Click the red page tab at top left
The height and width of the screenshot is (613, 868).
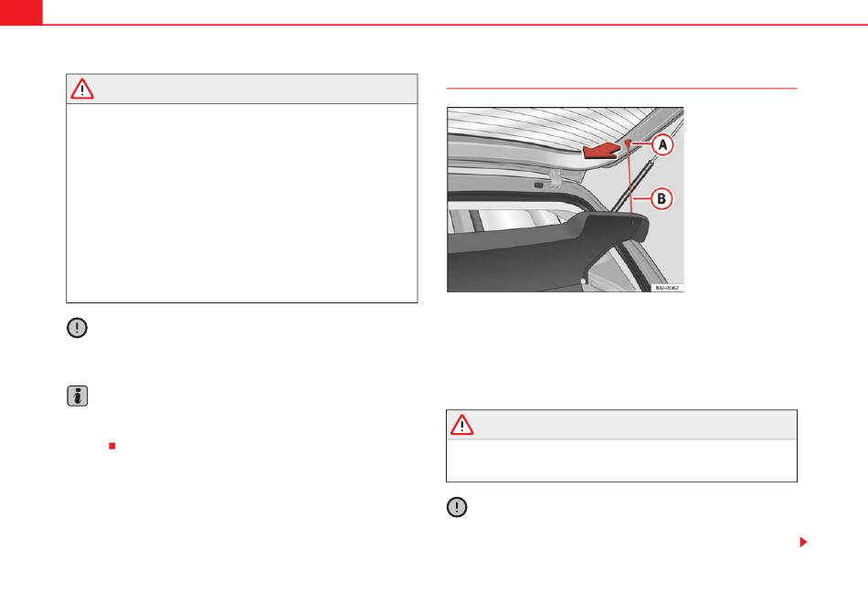coord(21,12)
